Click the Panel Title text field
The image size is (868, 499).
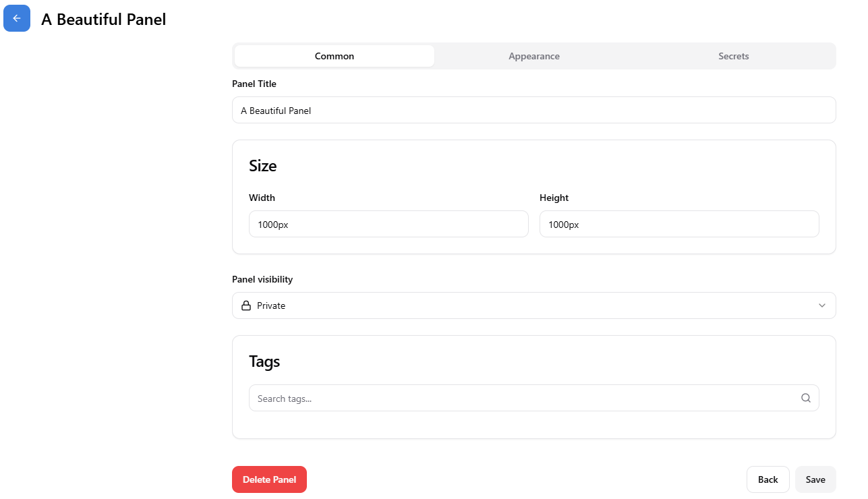coord(533,110)
